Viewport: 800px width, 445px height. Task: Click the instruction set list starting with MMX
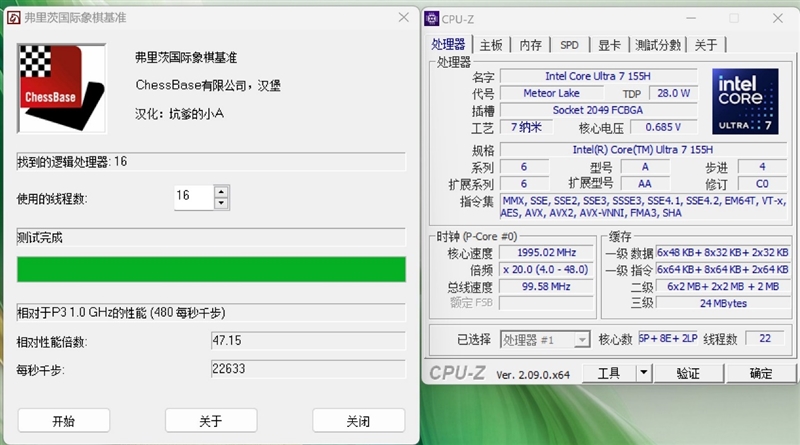643,207
